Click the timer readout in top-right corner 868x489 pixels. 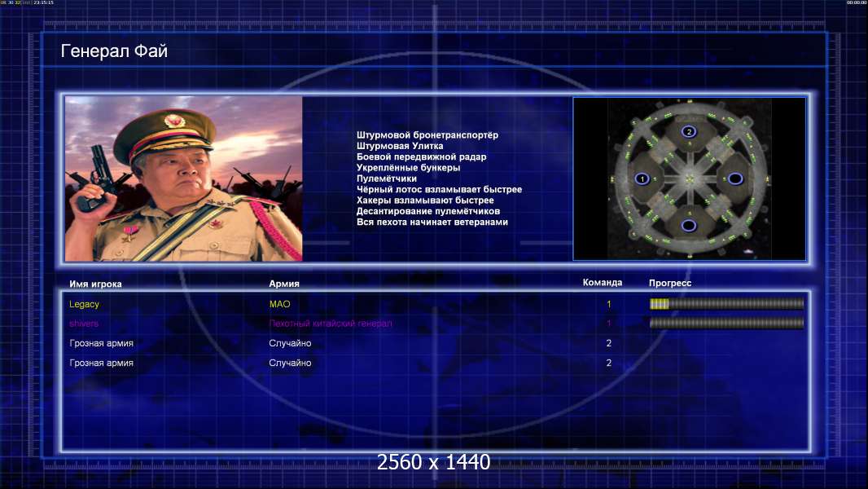click(x=856, y=2)
